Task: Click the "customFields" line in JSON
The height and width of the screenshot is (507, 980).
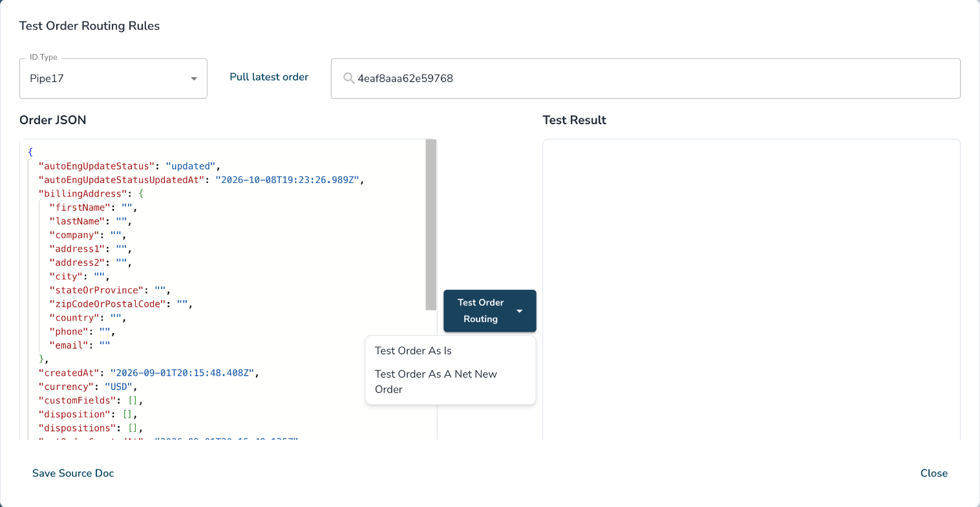Action: (x=91, y=401)
